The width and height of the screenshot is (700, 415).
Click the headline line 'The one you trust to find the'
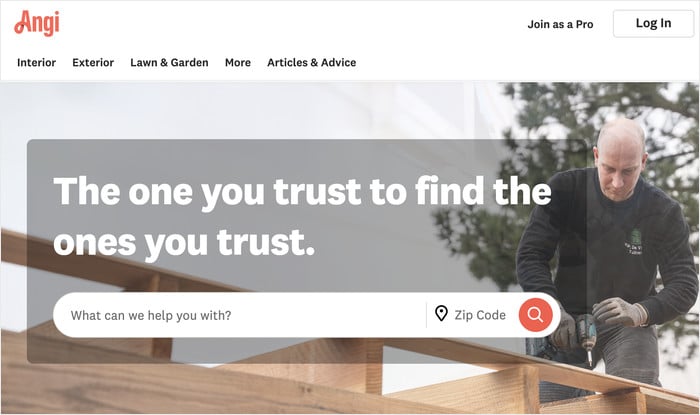click(302, 192)
